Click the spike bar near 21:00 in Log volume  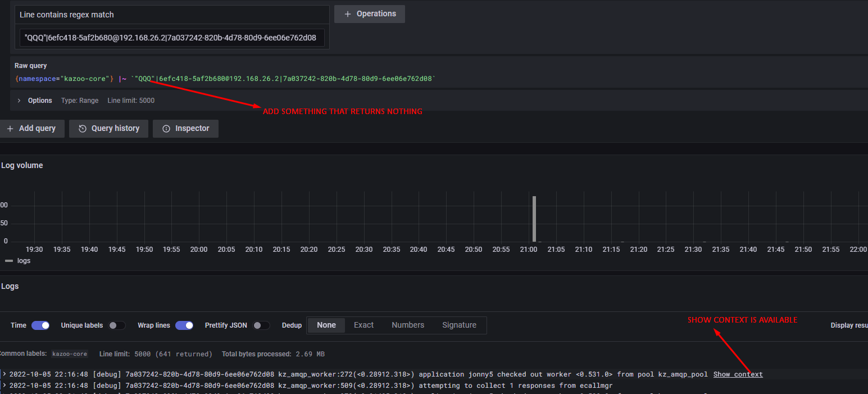coord(534,219)
